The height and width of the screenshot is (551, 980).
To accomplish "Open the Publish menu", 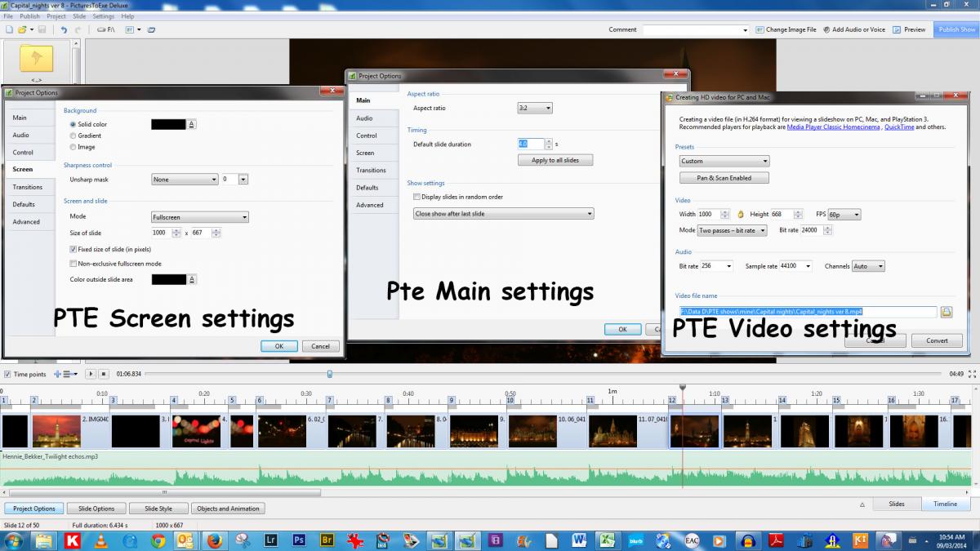I will [29, 16].
